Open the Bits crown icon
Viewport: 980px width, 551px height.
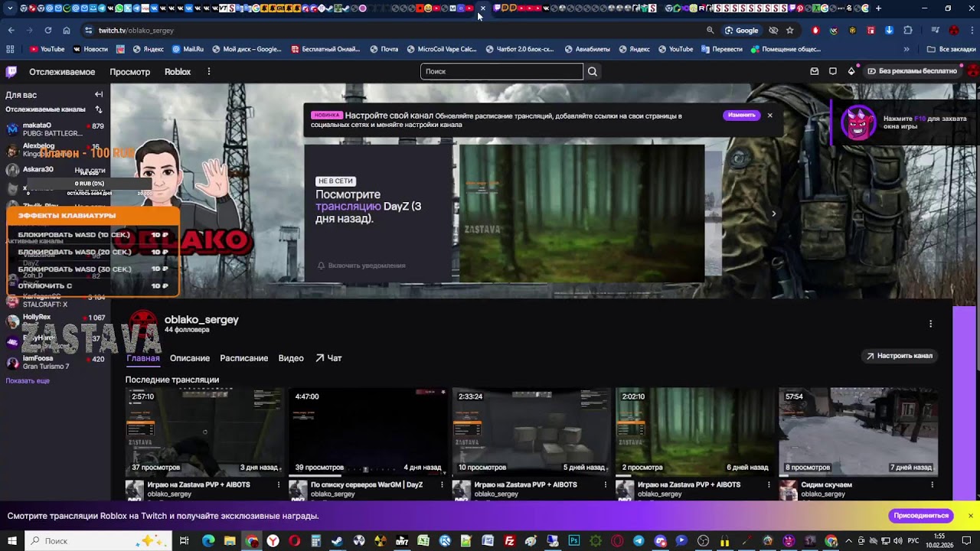851,71
